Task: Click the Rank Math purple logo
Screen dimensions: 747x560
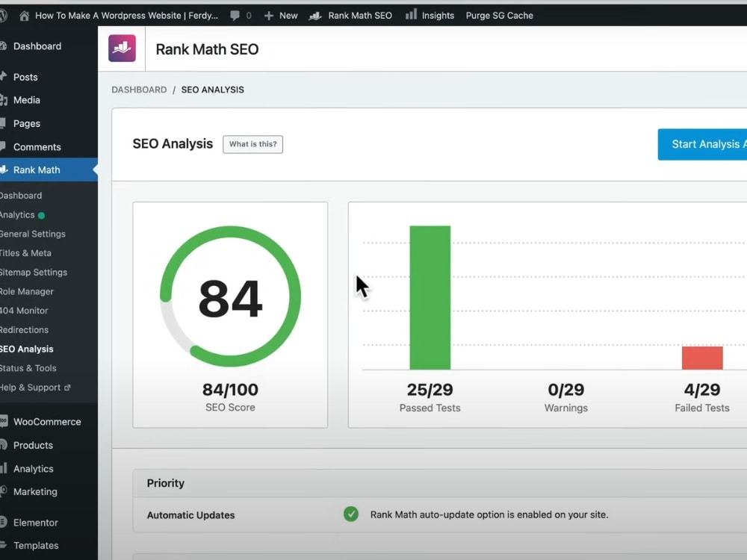Action: point(122,48)
